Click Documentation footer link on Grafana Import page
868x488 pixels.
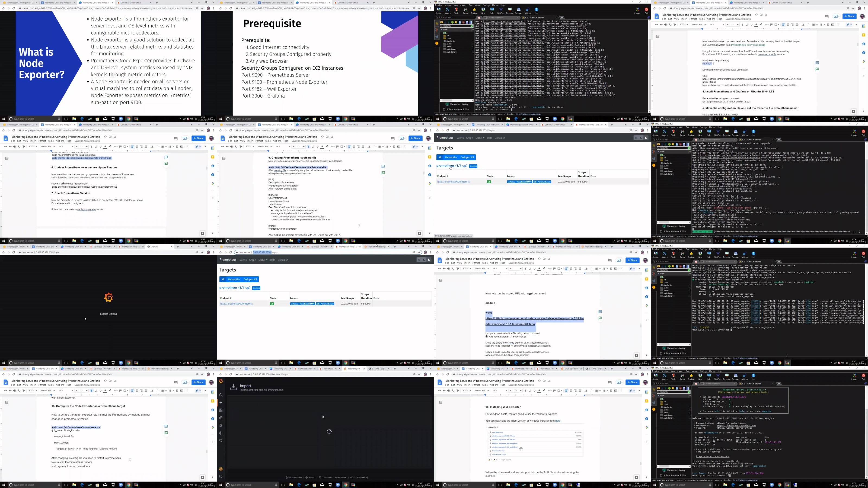click(x=294, y=477)
